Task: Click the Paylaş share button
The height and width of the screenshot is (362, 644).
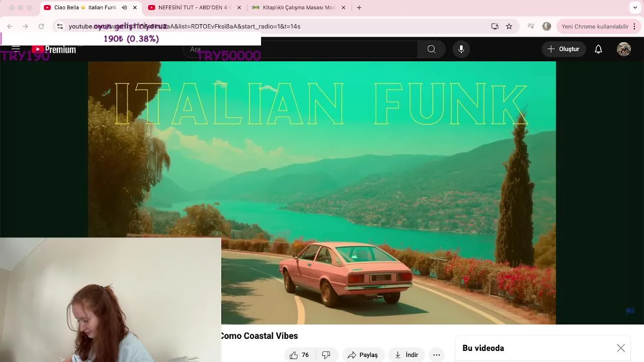Action: click(362, 355)
